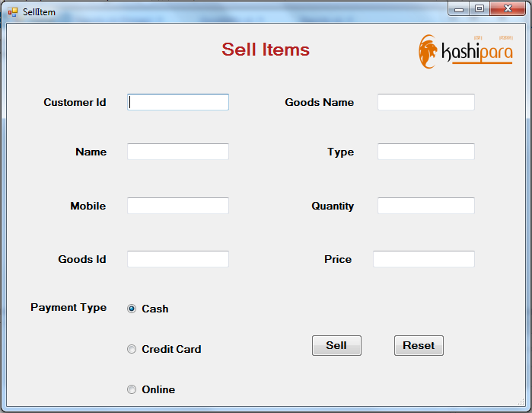
Task: Select the Quantity text box
Action: pyautogui.click(x=425, y=206)
